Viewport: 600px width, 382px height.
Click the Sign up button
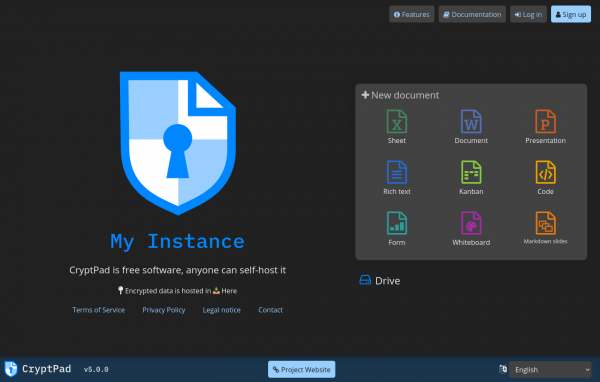571,15
